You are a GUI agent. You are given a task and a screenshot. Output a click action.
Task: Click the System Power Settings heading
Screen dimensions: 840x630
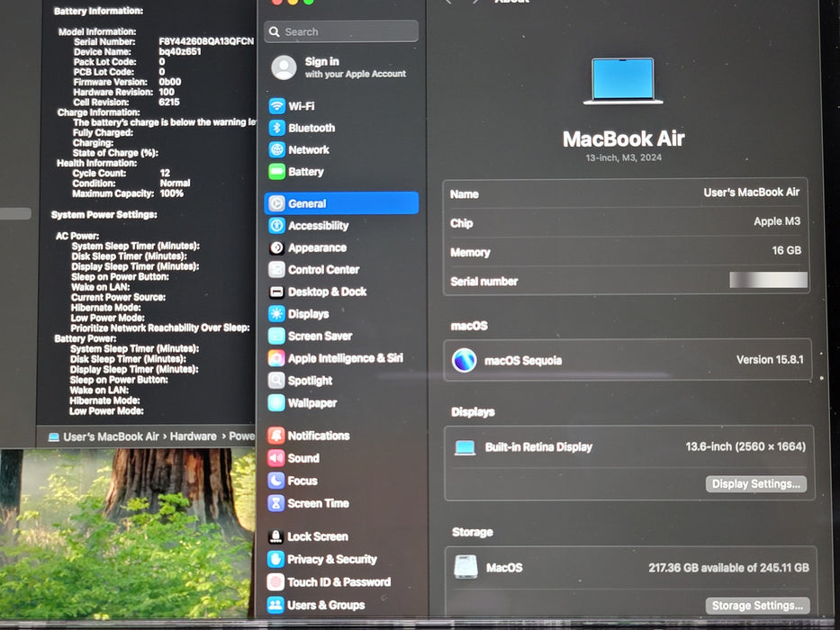pos(104,215)
